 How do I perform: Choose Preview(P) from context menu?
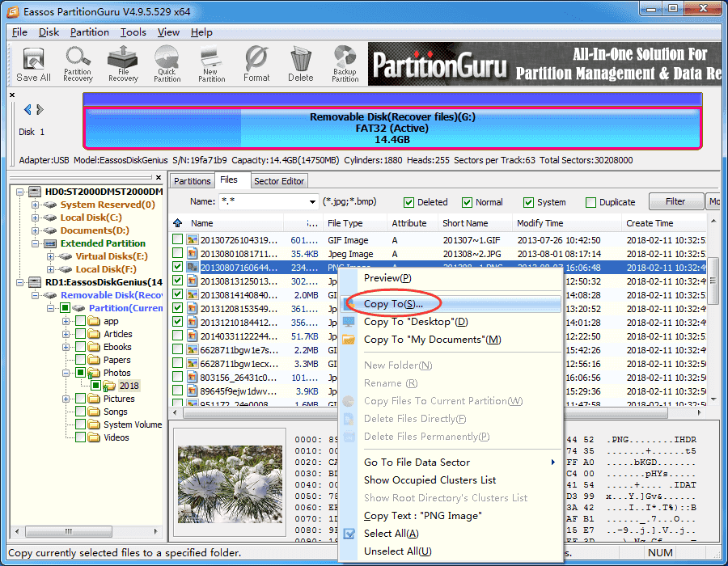[x=451, y=278]
